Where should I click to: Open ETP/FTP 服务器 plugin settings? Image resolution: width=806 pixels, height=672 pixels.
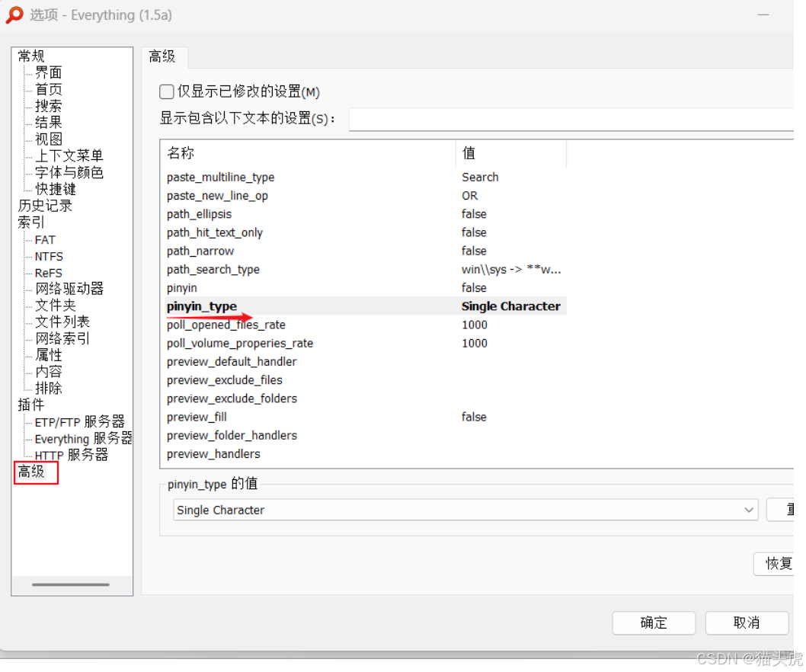point(80,421)
